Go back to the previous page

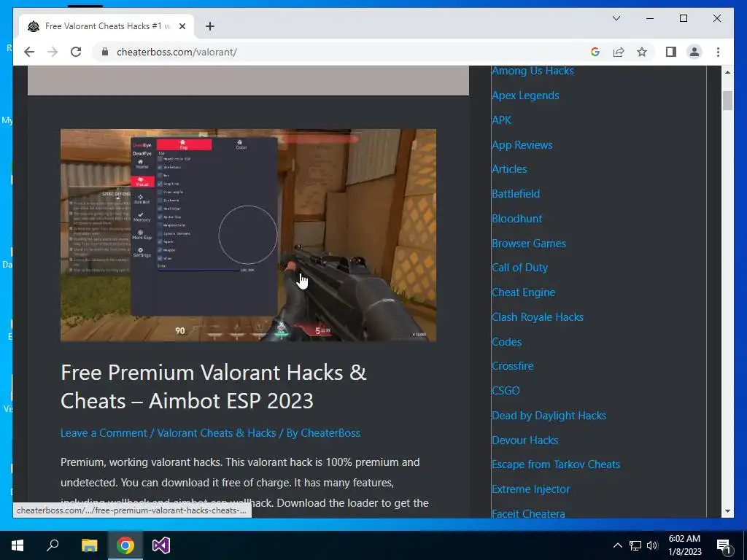pos(29,52)
